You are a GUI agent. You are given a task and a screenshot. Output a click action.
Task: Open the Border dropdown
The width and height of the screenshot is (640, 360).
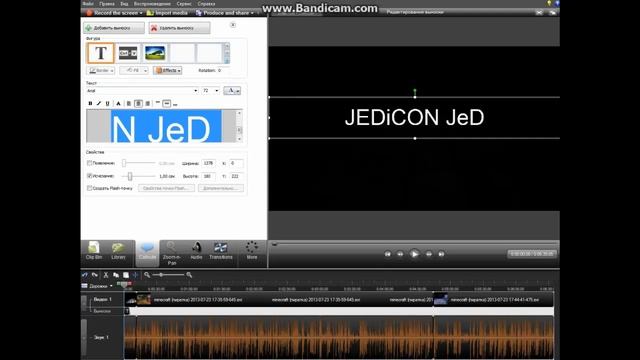(x=101, y=70)
